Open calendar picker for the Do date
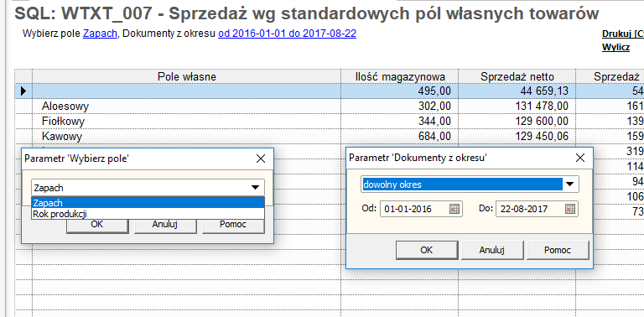The image size is (644, 317). [569, 209]
